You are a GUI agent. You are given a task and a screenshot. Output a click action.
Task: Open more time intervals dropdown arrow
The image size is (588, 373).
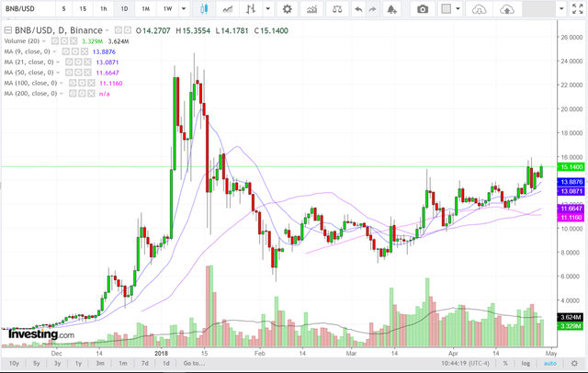click(184, 9)
